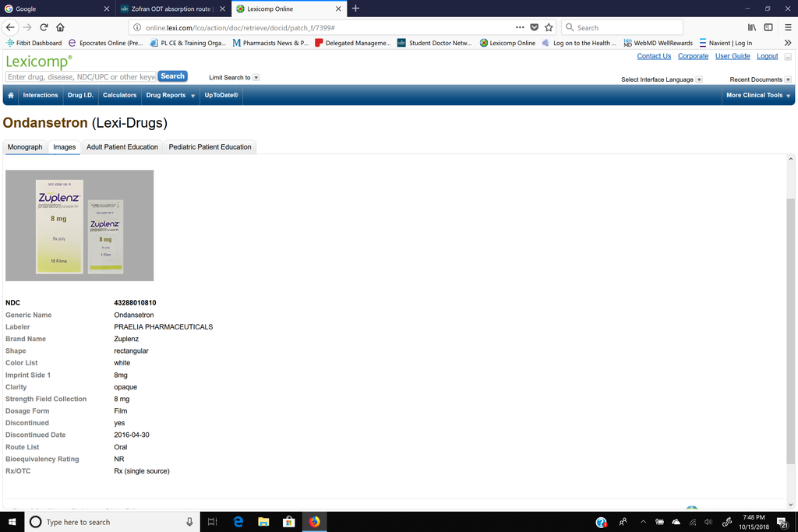Screen dimensions: 798x532
Task: Open the Fitbit Dashboard bookmark
Action: [34, 43]
